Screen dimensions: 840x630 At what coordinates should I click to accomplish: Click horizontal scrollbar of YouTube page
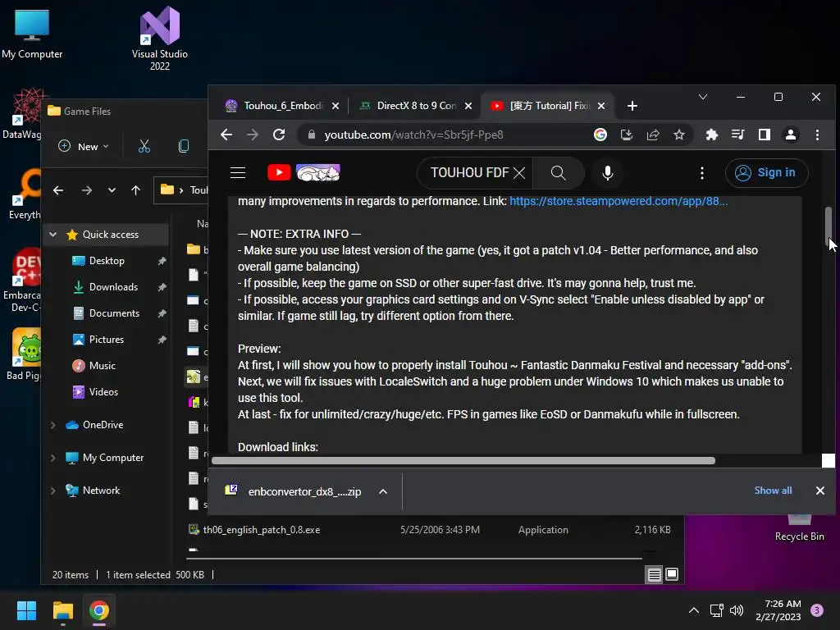click(x=463, y=461)
